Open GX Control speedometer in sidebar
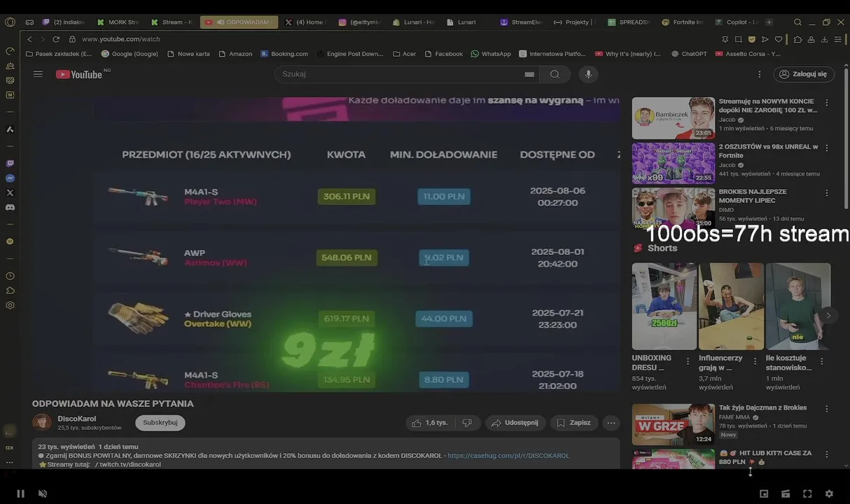This screenshot has height=504, width=850. 10,51
